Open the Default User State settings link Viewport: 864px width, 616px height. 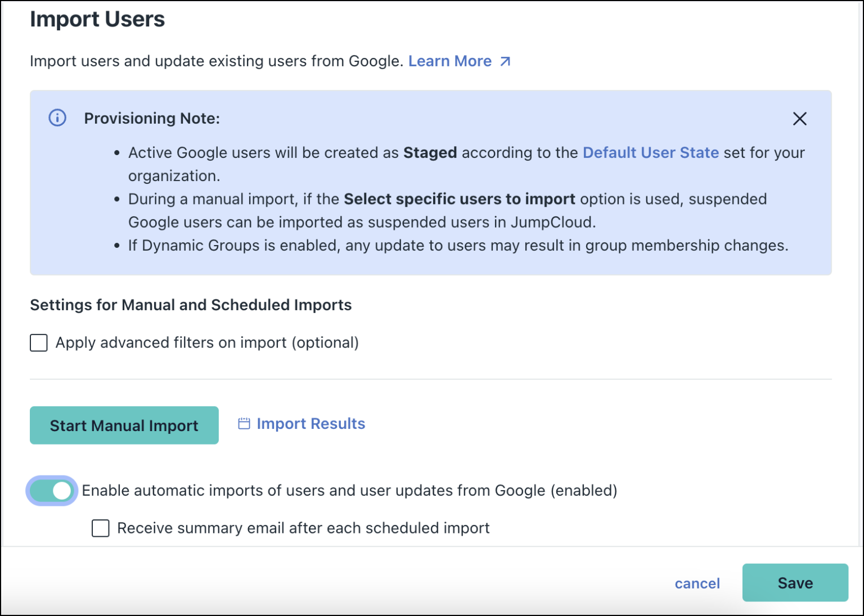tap(650, 152)
